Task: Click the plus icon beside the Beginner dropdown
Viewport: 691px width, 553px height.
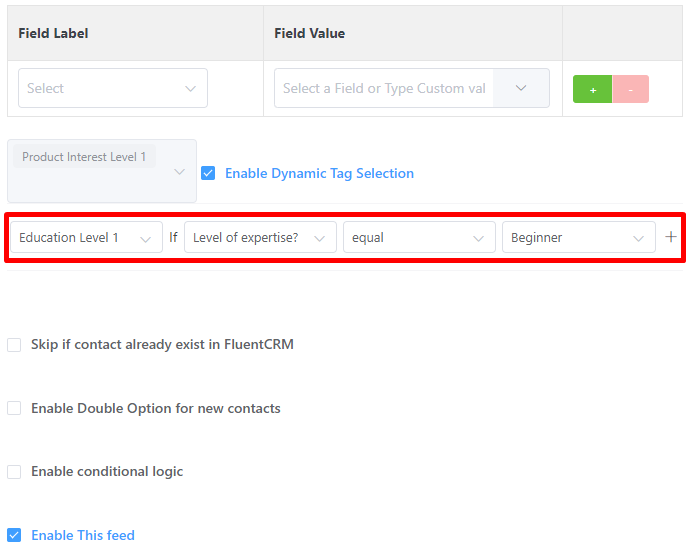Action: click(x=671, y=237)
